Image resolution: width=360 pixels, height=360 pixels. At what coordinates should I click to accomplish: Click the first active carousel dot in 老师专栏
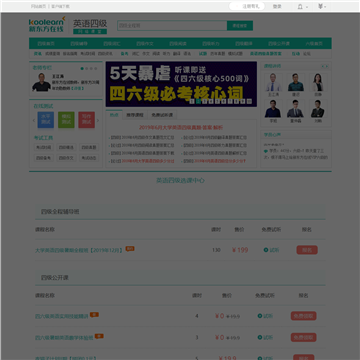point(82,68)
